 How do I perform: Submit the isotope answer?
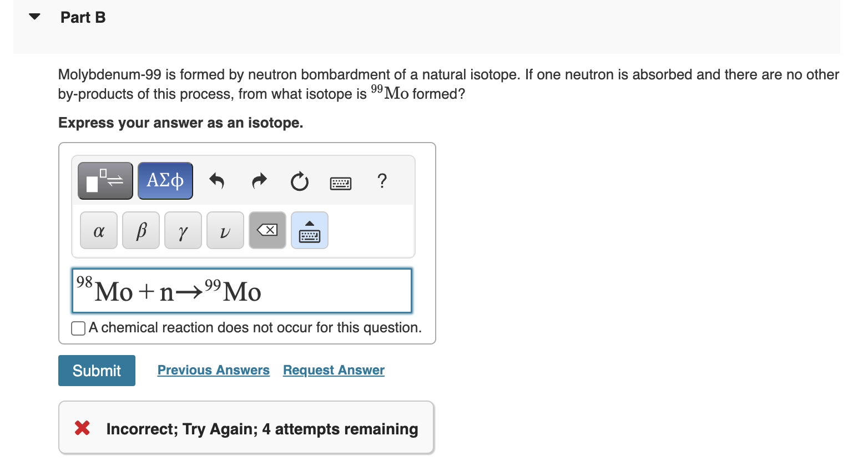point(96,370)
